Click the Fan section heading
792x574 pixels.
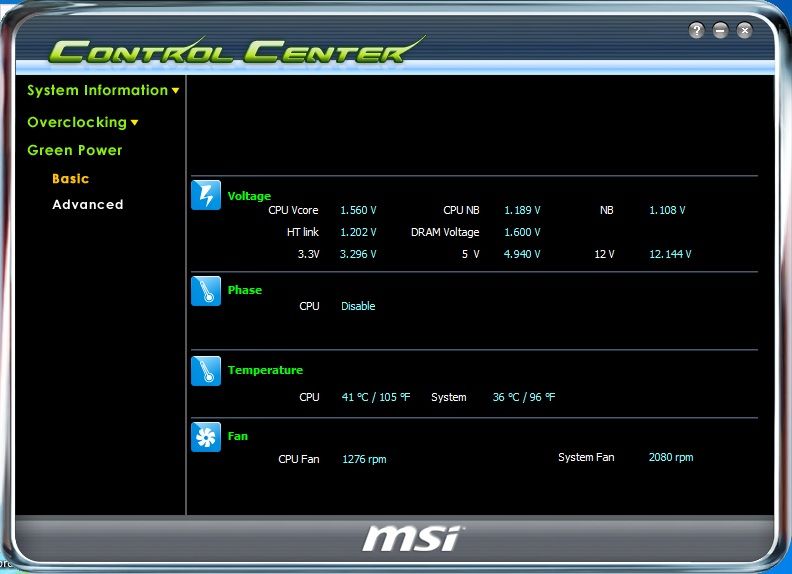tap(238, 436)
